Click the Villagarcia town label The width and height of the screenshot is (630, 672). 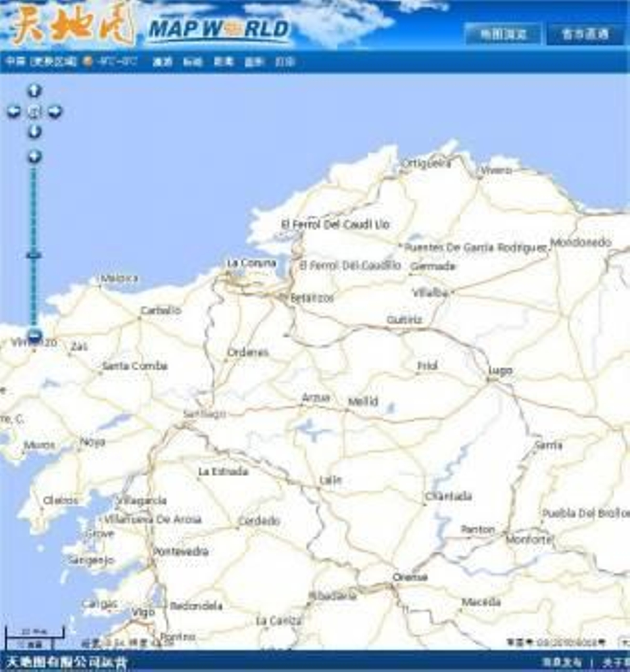(142, 501)
